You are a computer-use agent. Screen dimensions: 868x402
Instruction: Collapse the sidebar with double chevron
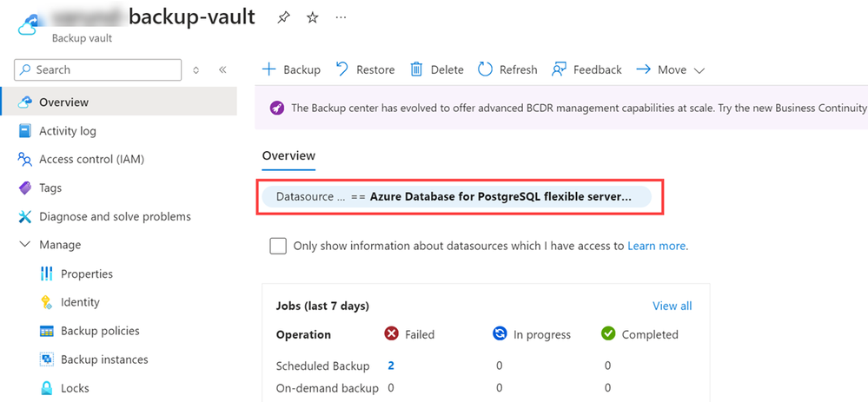pos(222,69)
